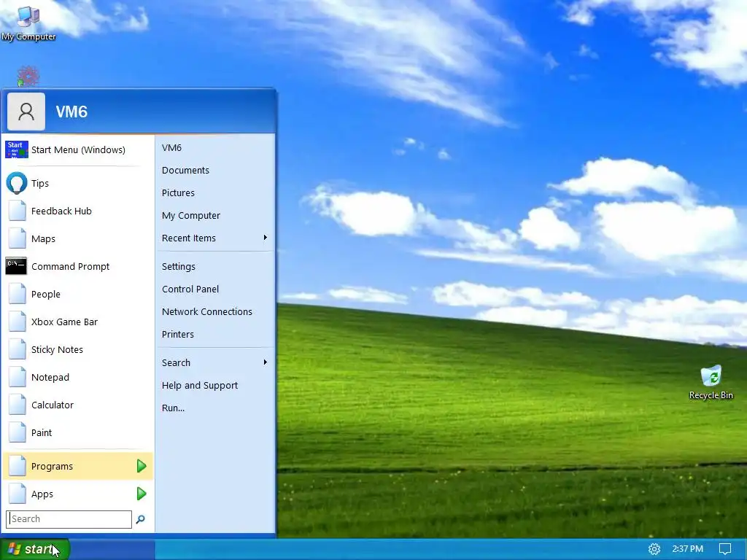Open Settings from start menu
The image size is (747, 560).
[179, 266]
